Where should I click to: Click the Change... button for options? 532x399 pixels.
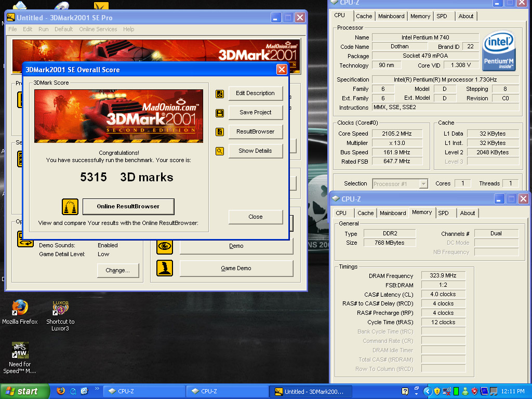click(118, 270)
